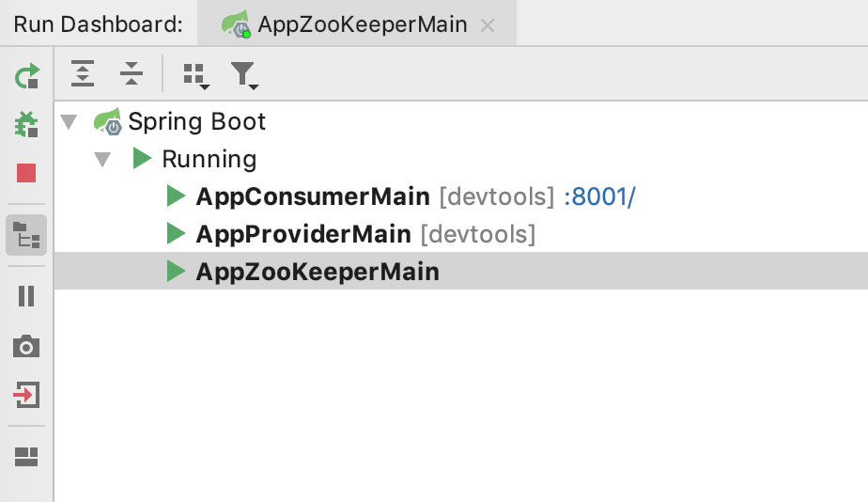The width and height of the screenshot is (868, 502).
Task: Select AppZooKeeperMain tree row
Action: [460, 271]
